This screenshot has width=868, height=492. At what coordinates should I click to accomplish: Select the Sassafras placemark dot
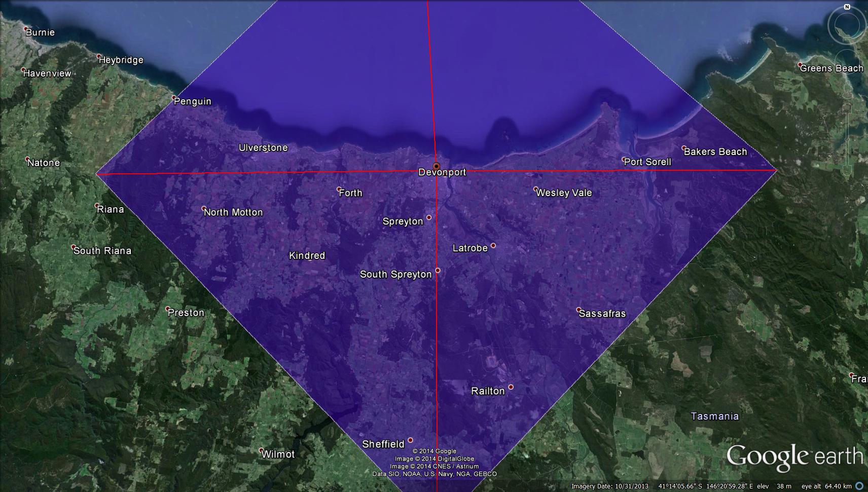pyautogui.click(x=578, y=310)
